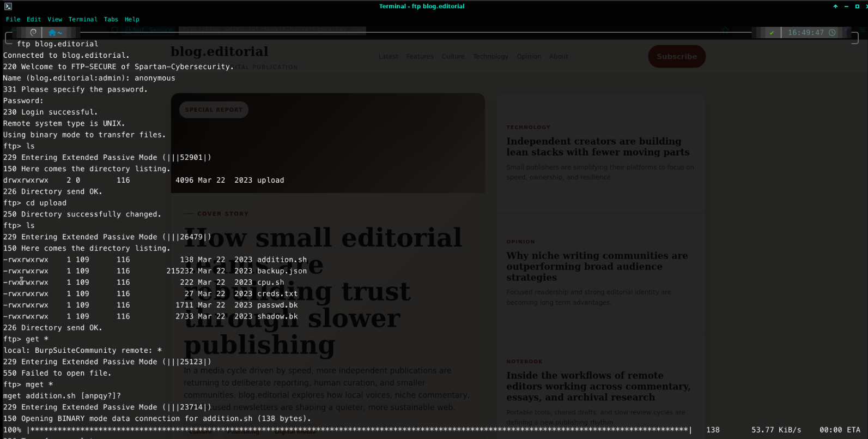The height and width of the screenshot is (439, 868).
Task: Click the '230 Login successful.' line
Action: click(50, 112)
